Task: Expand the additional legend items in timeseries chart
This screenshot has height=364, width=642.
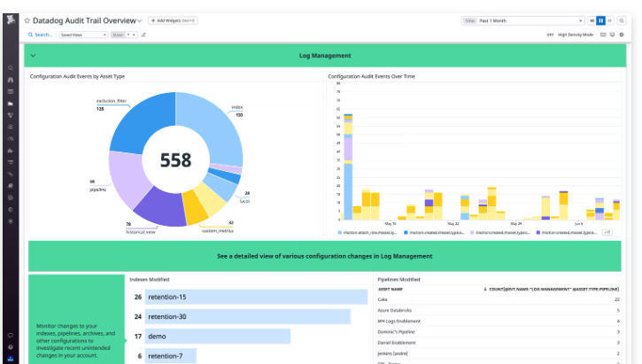Action: 607,232
